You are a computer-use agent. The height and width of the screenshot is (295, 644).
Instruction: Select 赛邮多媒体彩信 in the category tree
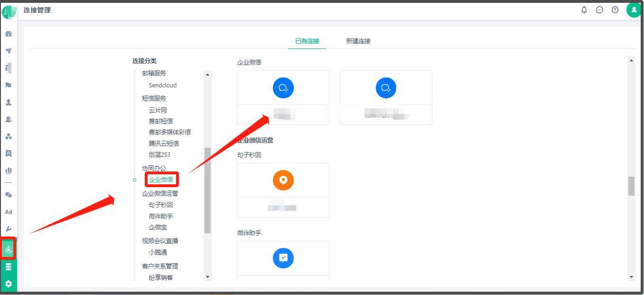170,132
